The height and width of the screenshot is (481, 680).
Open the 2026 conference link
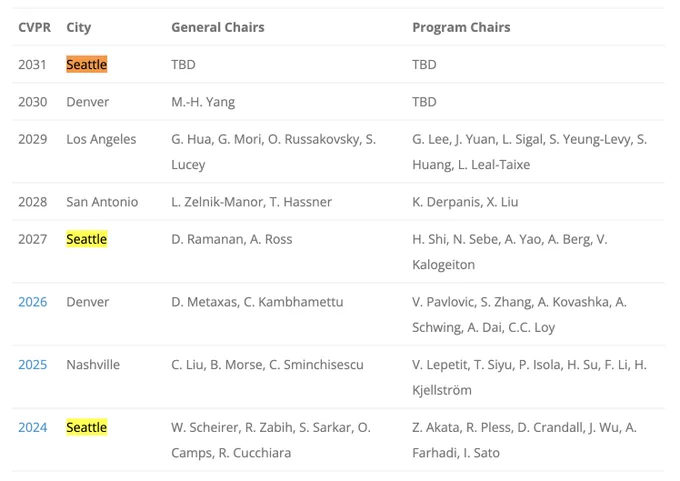click(x=33, y=302)
